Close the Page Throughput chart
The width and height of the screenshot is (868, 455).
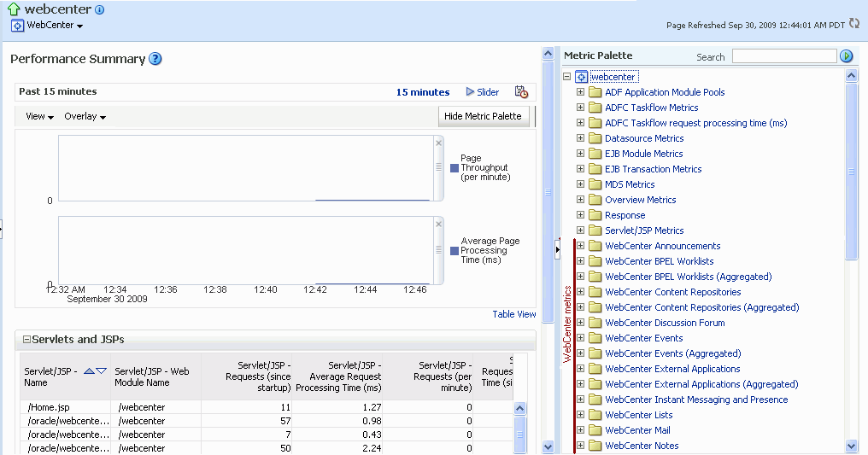[x=438, y=143]
